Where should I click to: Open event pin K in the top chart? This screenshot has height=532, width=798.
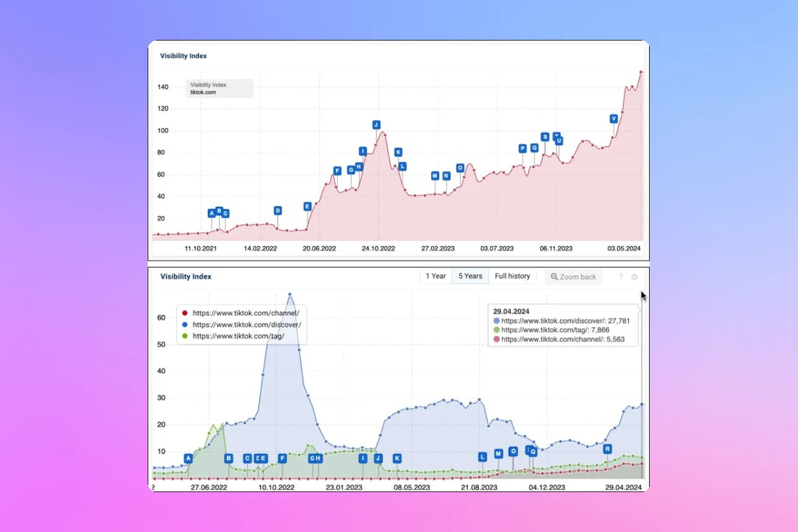click(398, 152)
